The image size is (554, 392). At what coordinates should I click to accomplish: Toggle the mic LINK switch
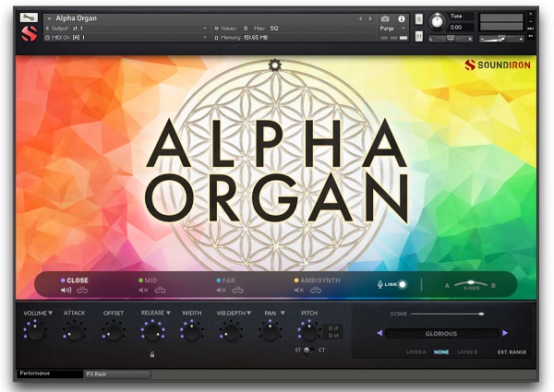pyautogui.click(x=402, y=284)
